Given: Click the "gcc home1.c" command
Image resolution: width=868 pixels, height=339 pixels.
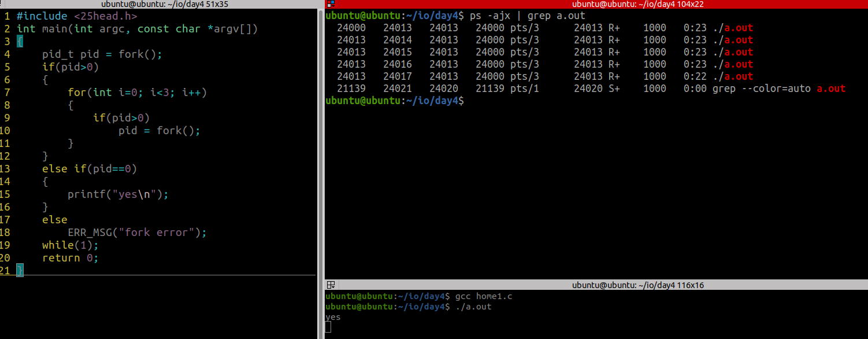Looking at the screenshot, I should [484, 296].
